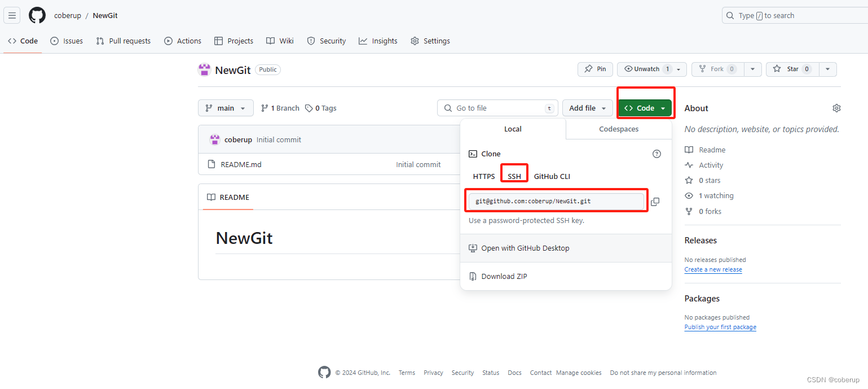This screenshot has width=868, height=389.
Task: Open the footer Privacy link
Action: (433, 373)
